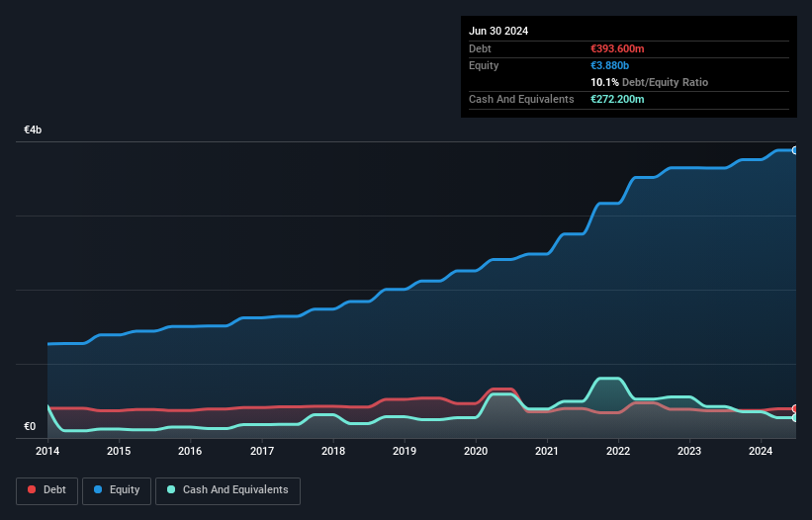Toggle Cash And Equivalents legend button
Image resolution: width=812 pixels, height=520 pixels.
(x=227, y=490)
